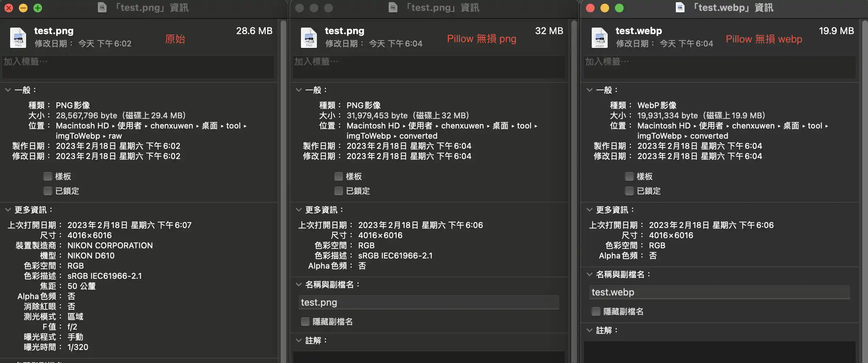Click the 加入標籤 field in left test.png window

pyautogui.click(x=138, y=67)
